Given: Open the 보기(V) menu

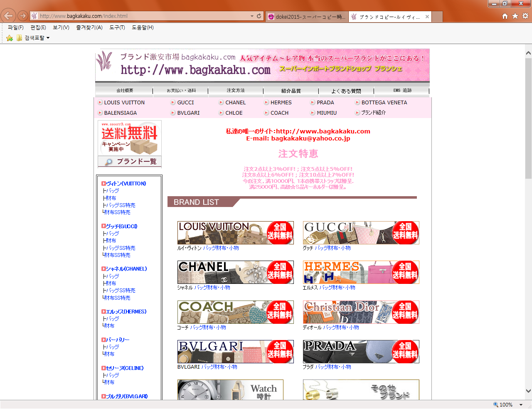Looking at the screenshot, I should (61, 27).
